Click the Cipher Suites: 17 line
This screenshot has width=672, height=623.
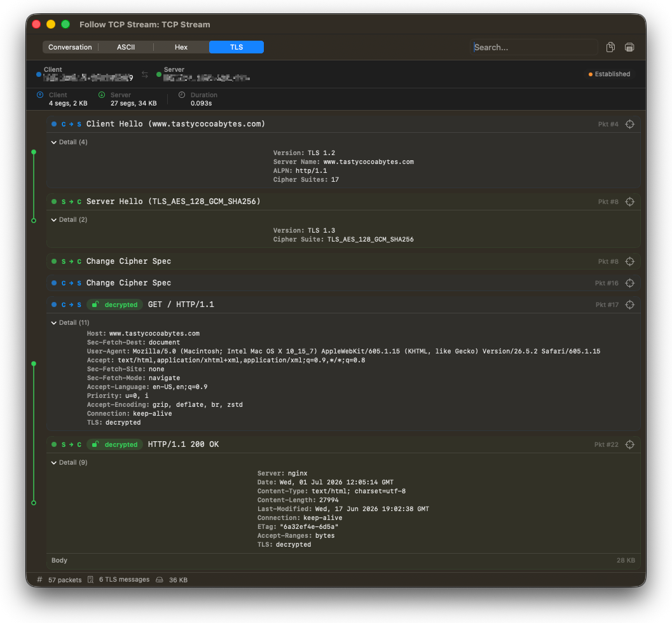306,180
